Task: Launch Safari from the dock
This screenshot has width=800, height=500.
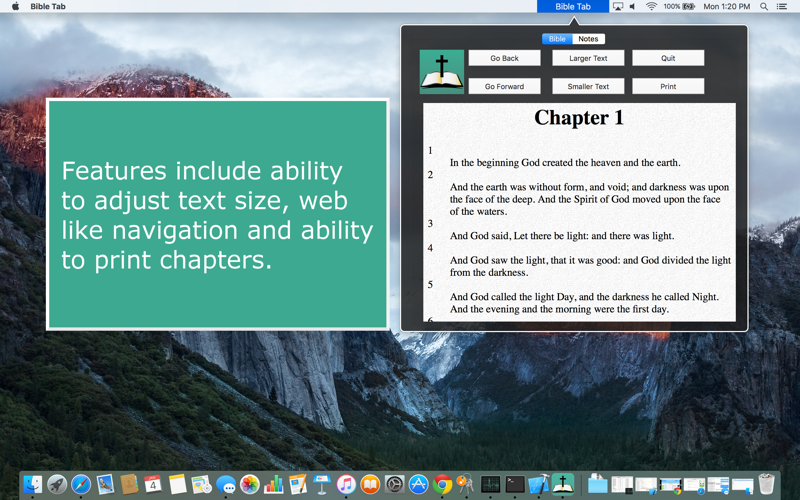Action: tap(81, 484)
